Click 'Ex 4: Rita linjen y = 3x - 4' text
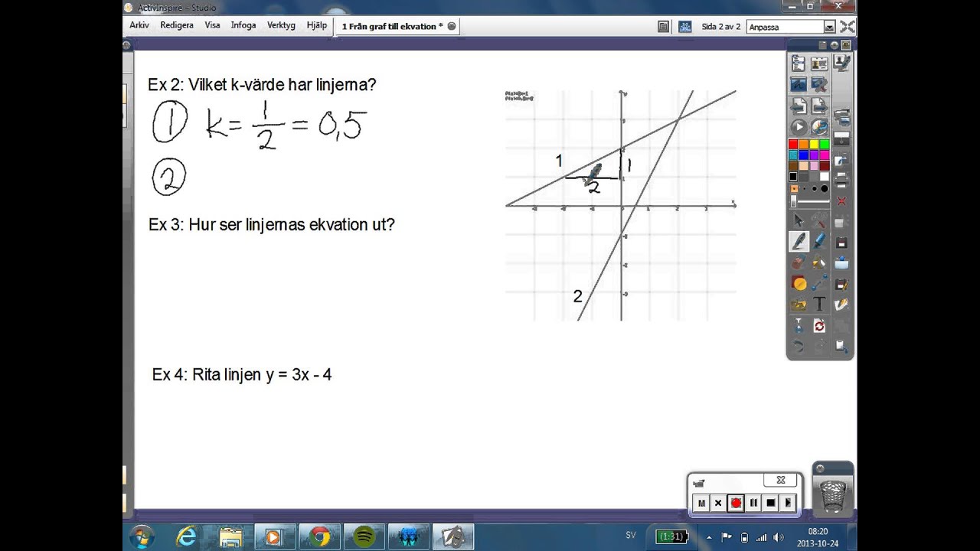 tap(242, 375)
